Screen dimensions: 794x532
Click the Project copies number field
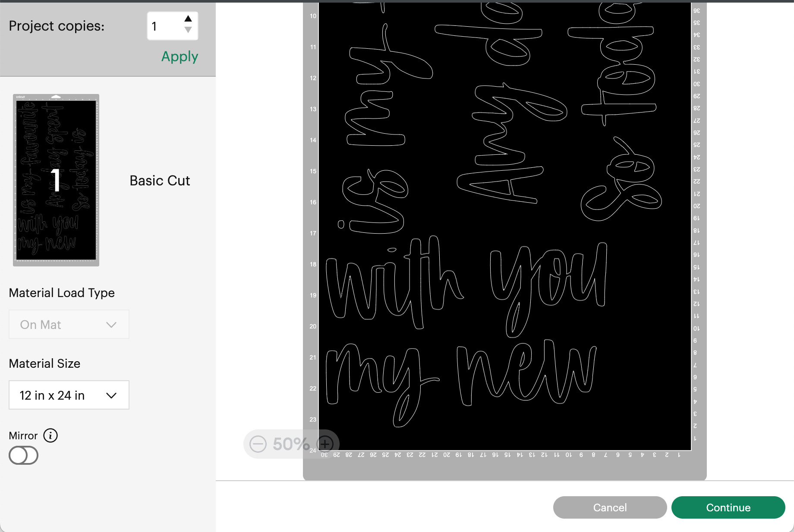coord(173,26)
